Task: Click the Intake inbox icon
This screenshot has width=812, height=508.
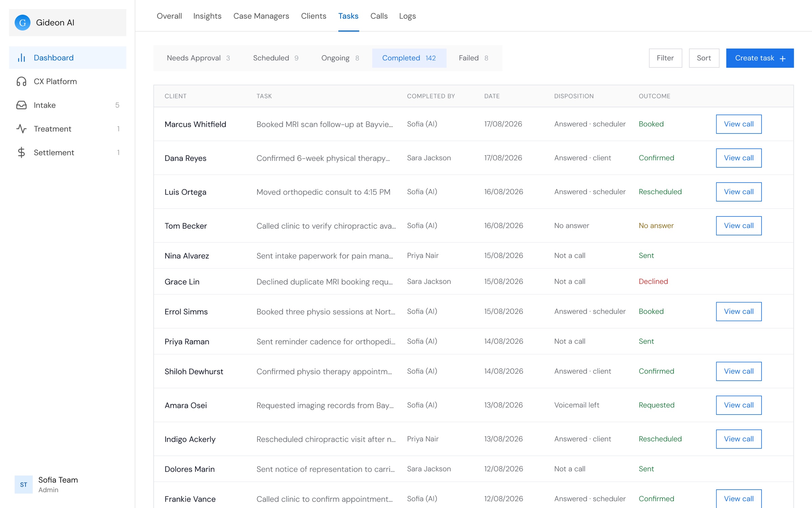Action: pyautogui.click(x=21, y=105)
